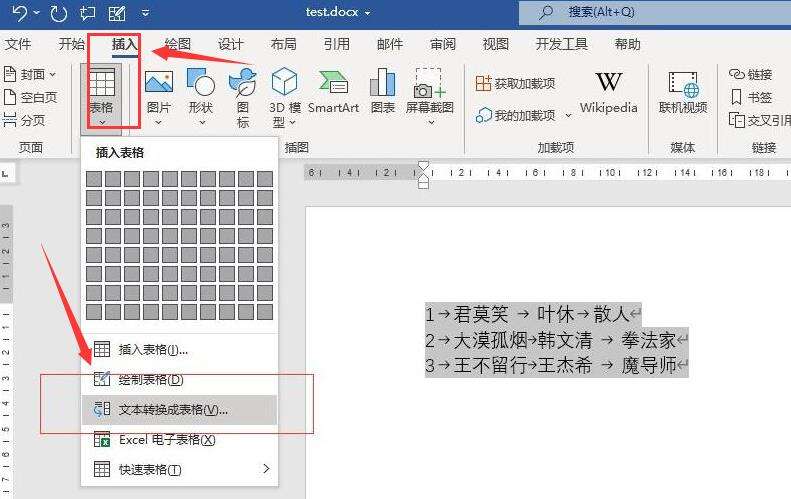This screenshot has width=791, height=499.
Task: Open the 文件 tab
Action: coord(18,44)
